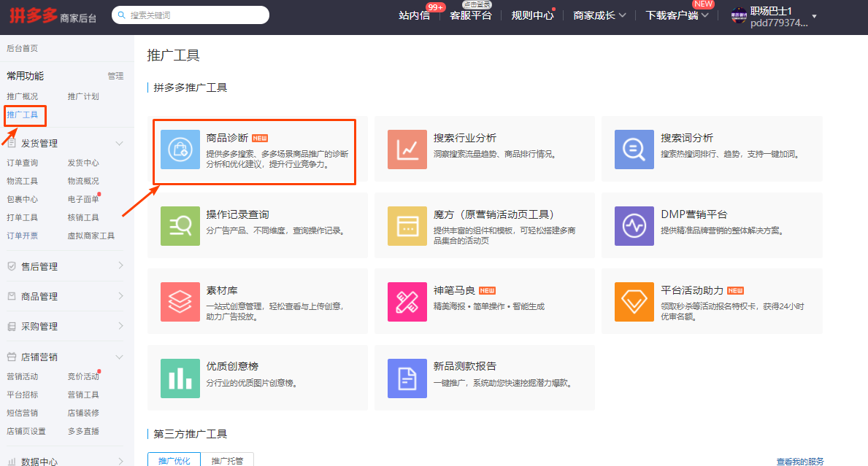Click the 数据中心 chart icon
Viewport: 868px width, 466px height.
click(x=12, y=461)
